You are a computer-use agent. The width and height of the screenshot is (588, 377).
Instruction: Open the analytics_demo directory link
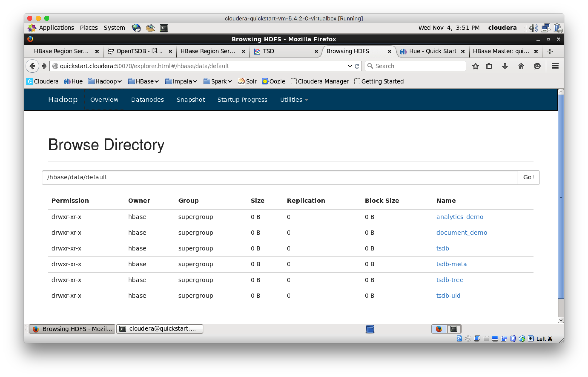click(460, 217)
